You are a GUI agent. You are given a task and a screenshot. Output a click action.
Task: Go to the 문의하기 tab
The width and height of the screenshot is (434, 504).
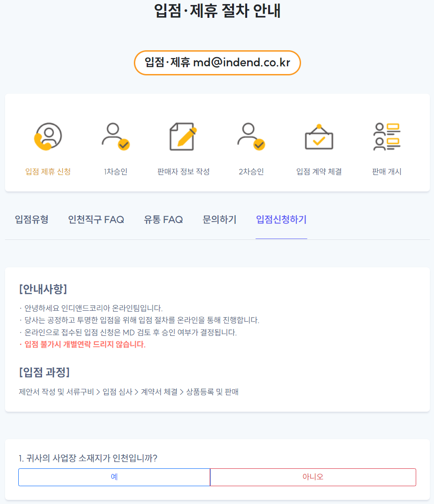pyautogui.click(x=220, y=219)
